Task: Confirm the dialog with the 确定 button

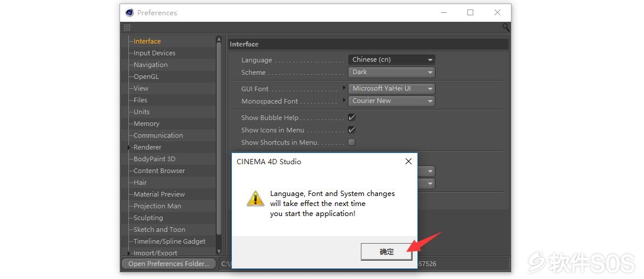Action: pos(387,252)
